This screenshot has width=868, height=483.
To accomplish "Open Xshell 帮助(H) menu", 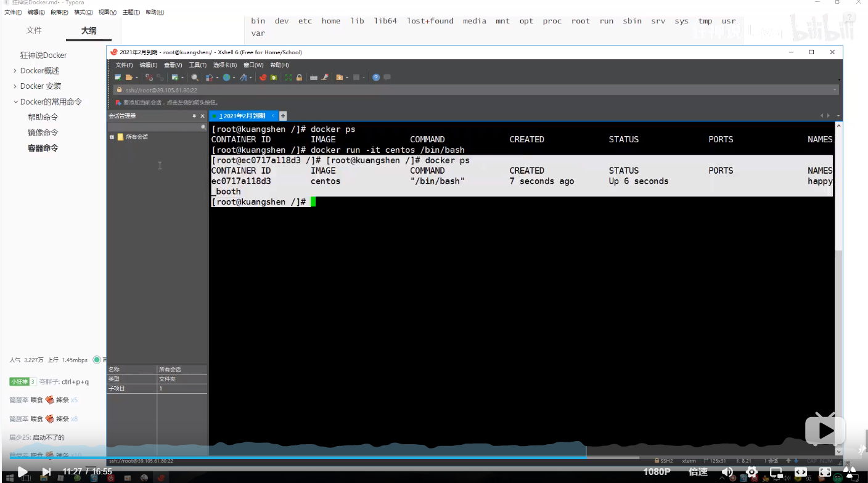I will 280,65.
